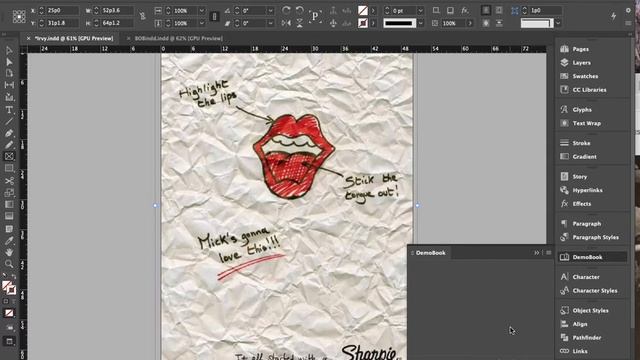Click fill and stroke swap box in toolbox
This screenshot has width=640, height=360.
pos(13,276)
